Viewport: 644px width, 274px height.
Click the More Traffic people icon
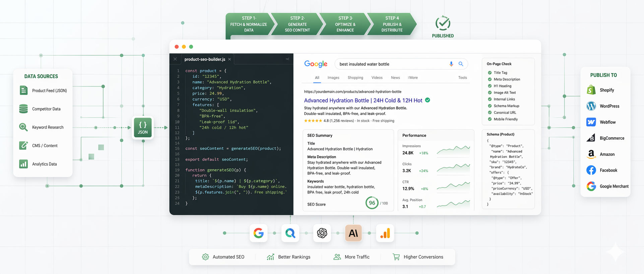337,257
